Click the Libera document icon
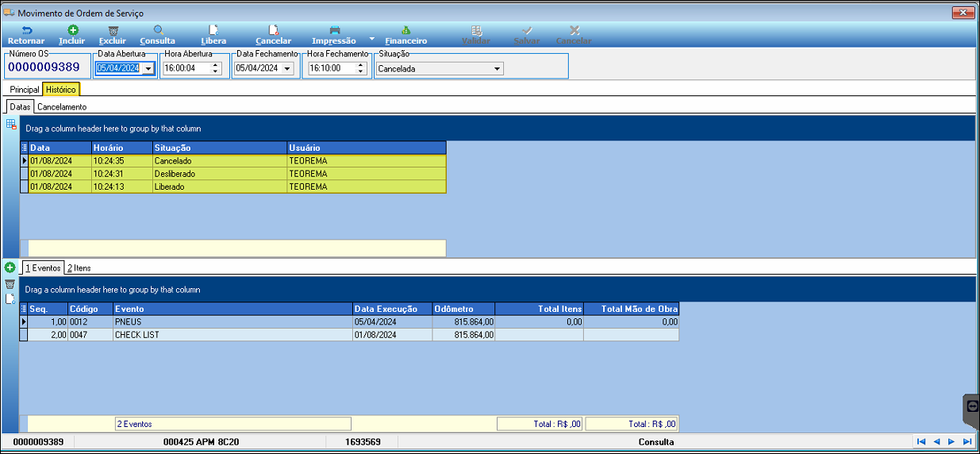 213,30
